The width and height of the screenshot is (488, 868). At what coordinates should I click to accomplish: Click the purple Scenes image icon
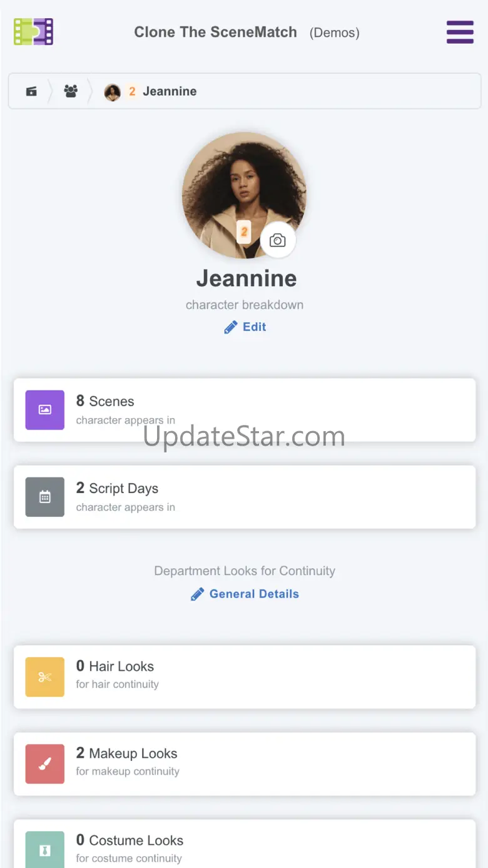pos(44,410)
